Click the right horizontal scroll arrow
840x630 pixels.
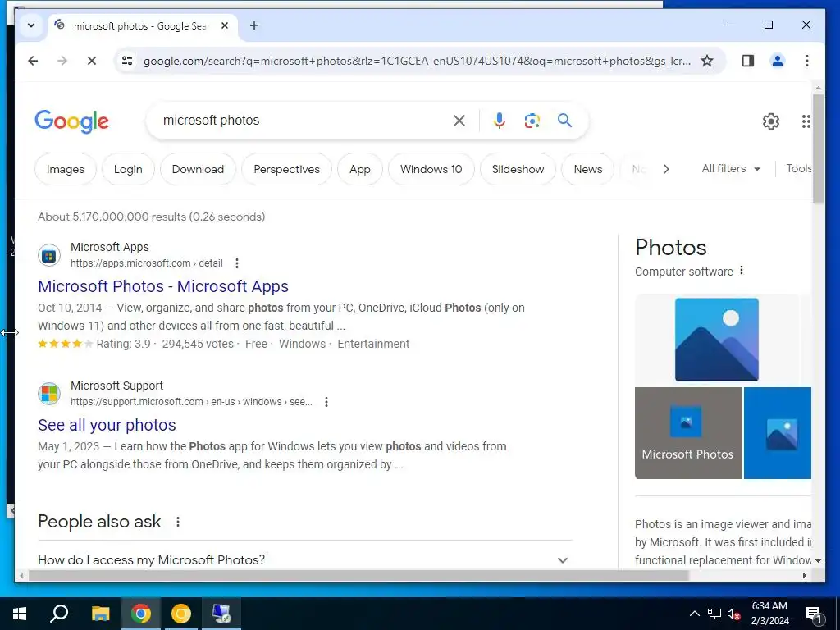804,575
